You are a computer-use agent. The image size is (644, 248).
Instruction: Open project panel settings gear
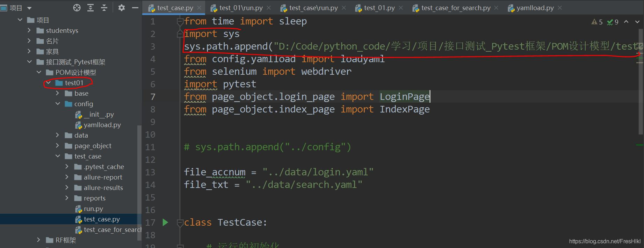click(122, 8)
